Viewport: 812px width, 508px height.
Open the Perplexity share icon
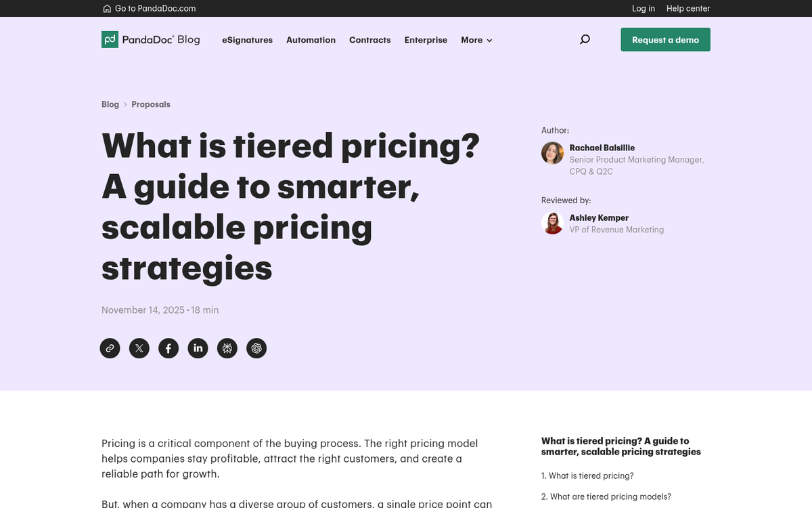coord(227,348)
